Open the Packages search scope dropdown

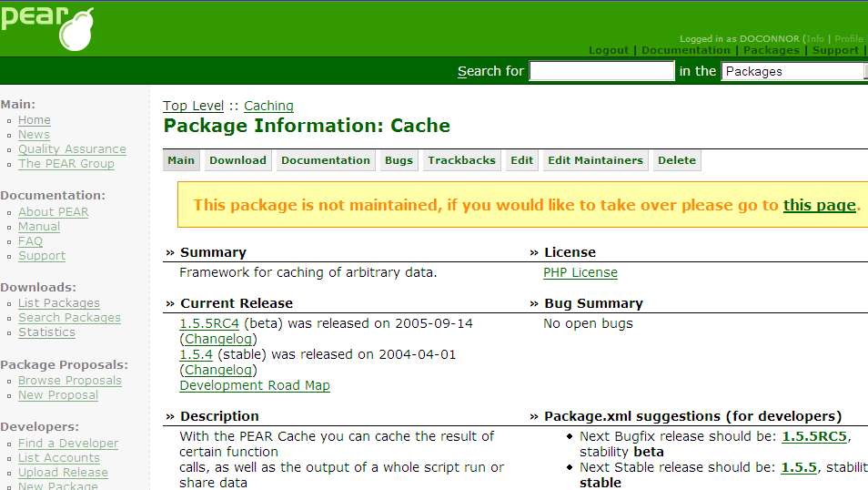pos(794,71)
